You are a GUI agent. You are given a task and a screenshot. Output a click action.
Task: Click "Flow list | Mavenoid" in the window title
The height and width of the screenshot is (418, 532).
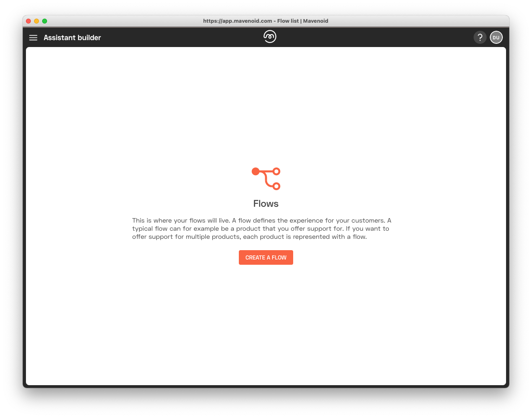click(x=303, y=21)
